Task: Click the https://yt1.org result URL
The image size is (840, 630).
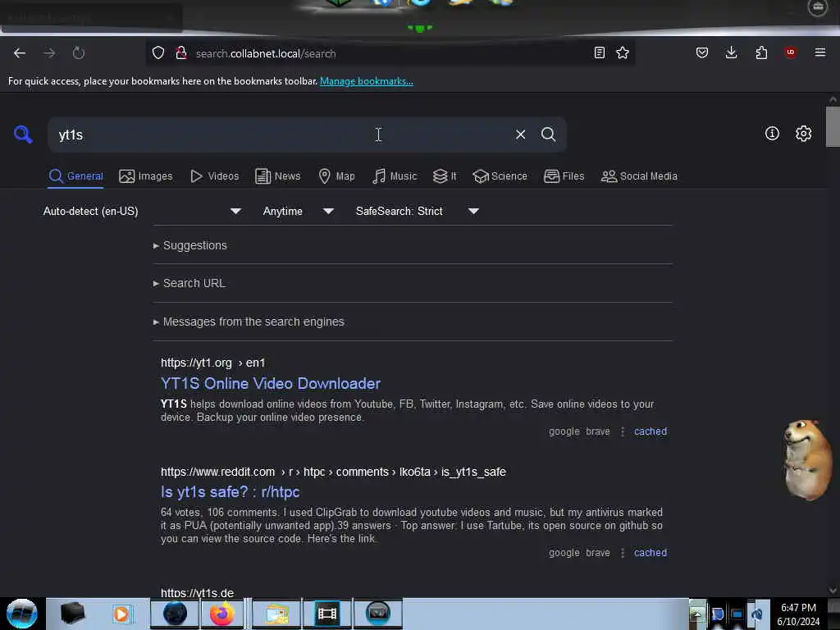Action: point(212,363)
